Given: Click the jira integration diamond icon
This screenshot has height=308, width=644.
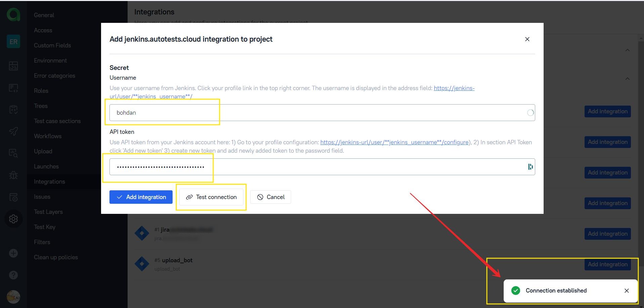Looking at the screenshot, I should pyautogui.click(x=142, y=233).
